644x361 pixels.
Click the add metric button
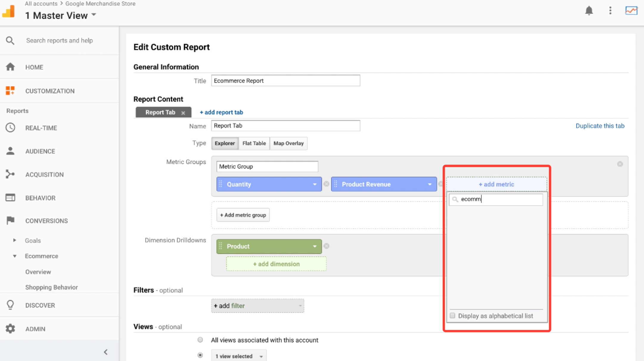coord(496,184)
